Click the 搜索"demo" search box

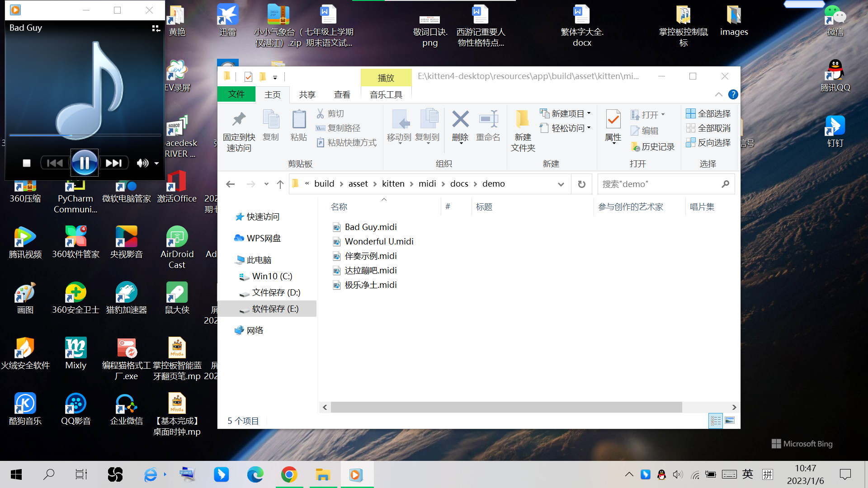(x=666, y=184)
